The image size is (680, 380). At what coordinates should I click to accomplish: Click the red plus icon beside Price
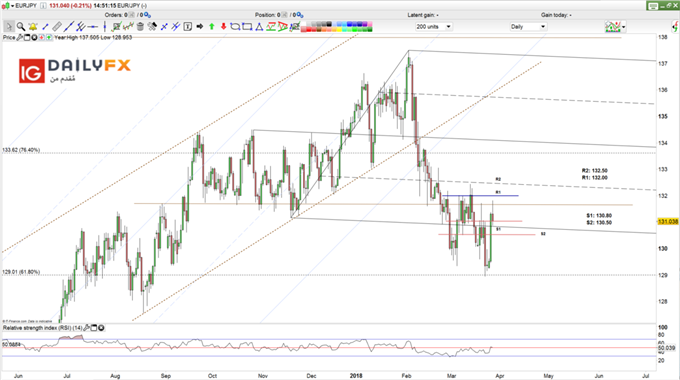click(41, 38)
